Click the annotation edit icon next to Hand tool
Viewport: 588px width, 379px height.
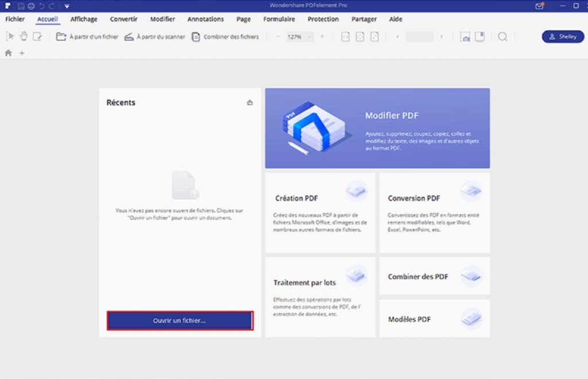[x=37, y=36]
